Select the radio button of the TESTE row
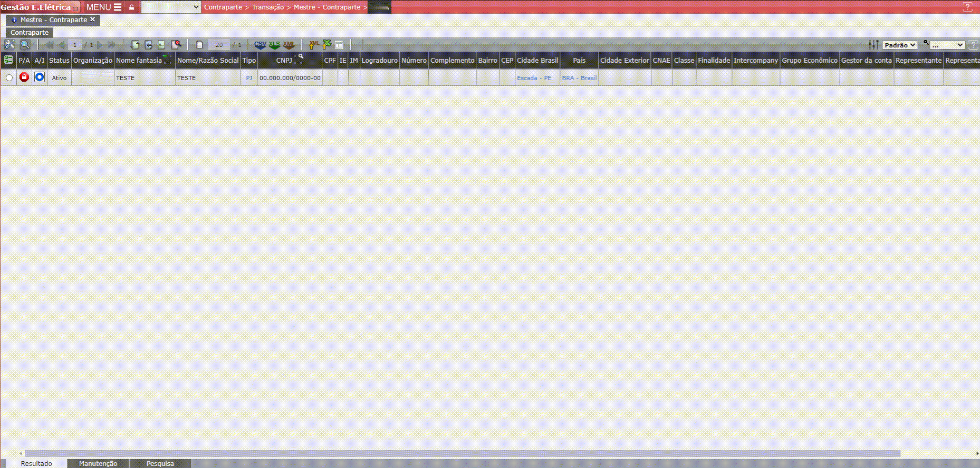The height and width of the screenshot is (468, 980). click(x=9, y=78)
